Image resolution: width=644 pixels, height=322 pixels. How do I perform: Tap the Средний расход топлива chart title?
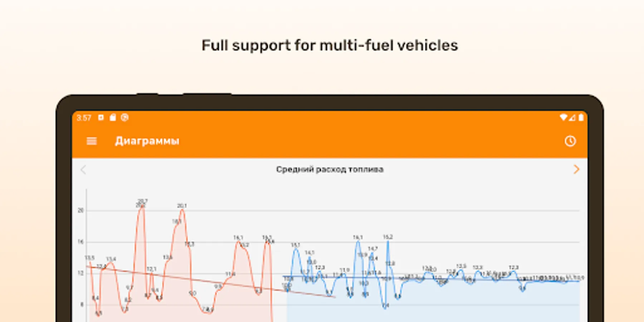[330, 169]
